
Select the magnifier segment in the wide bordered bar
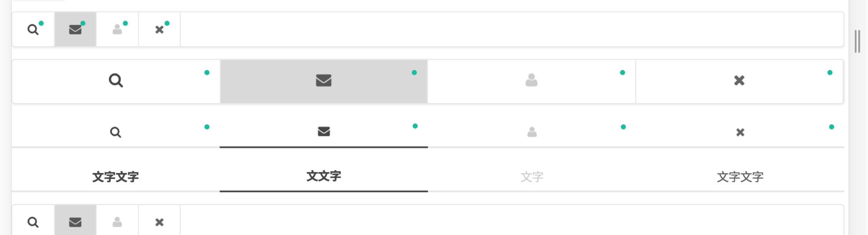pyautogui.click(x=116, y=81)
